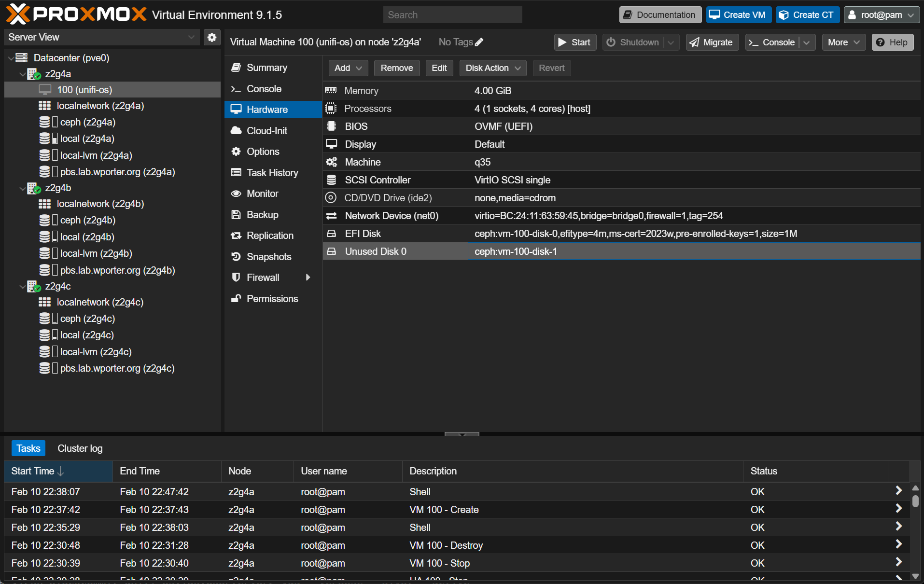Collapse the Datacenter (pve0) tree
The image size is (924, 584).
[x=11, y=58]
